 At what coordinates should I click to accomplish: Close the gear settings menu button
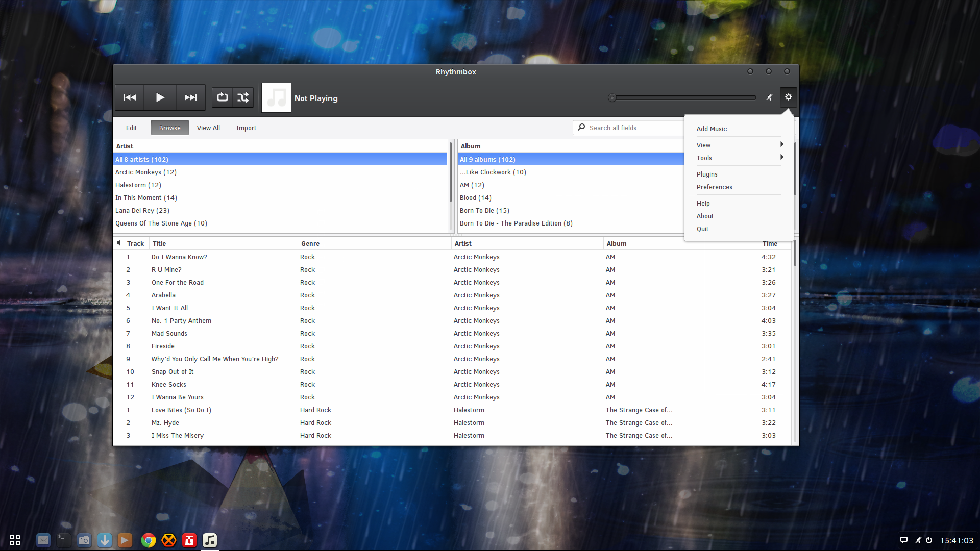pyautogui.click(x=789, y=97)
